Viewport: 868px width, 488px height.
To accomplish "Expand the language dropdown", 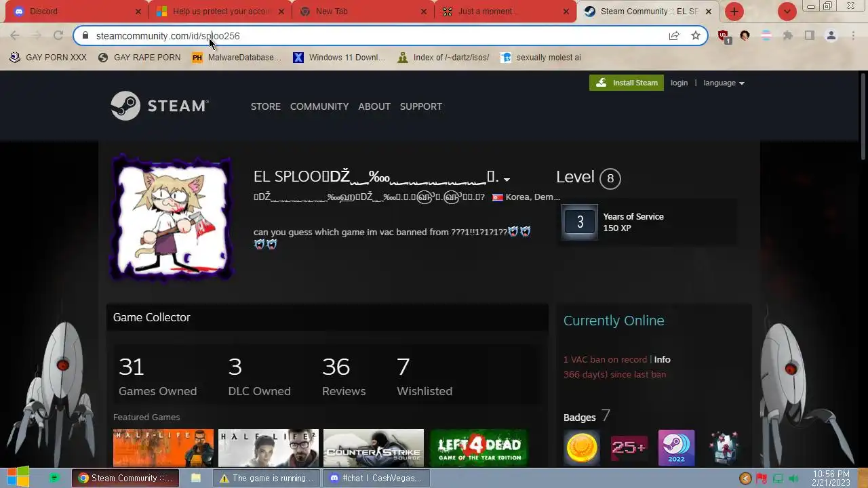I will point(724,83).
